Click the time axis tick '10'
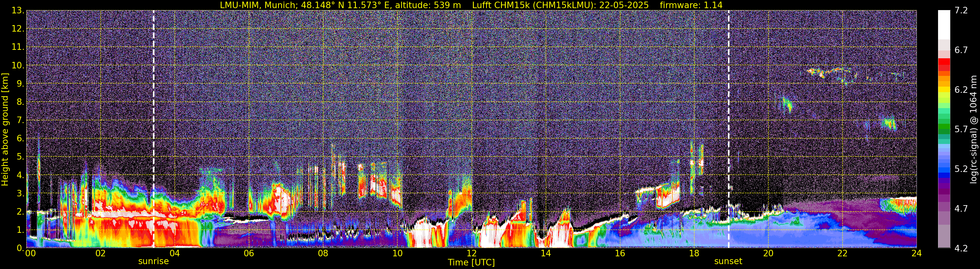 click(x=397, y=254)
